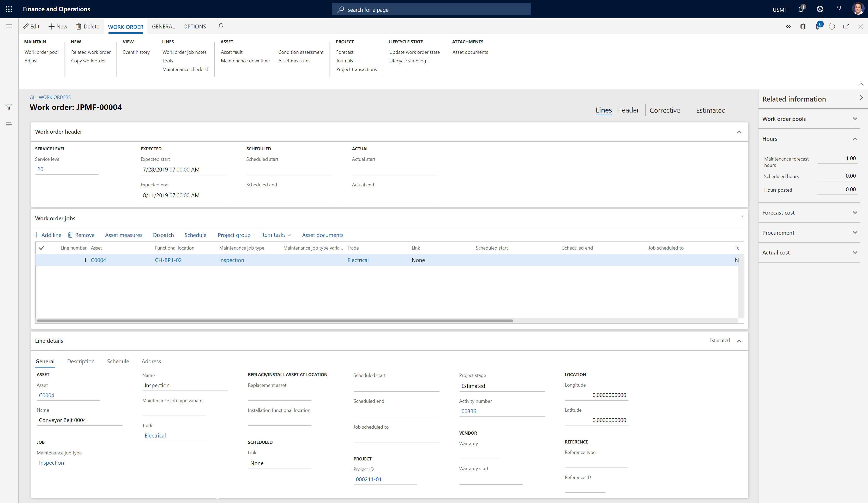Click the Update work order state icon

(x=414, y=52)
